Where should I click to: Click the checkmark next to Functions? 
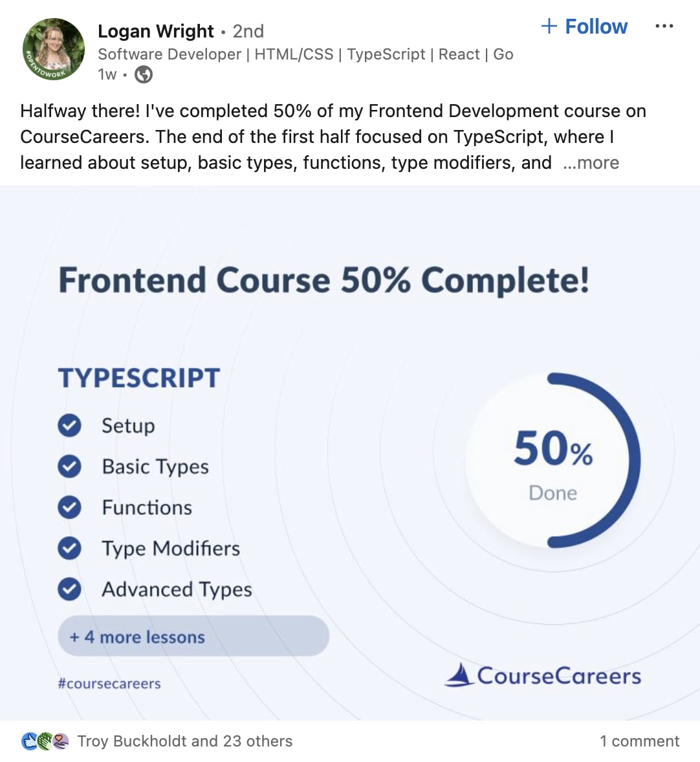(69, 507)
